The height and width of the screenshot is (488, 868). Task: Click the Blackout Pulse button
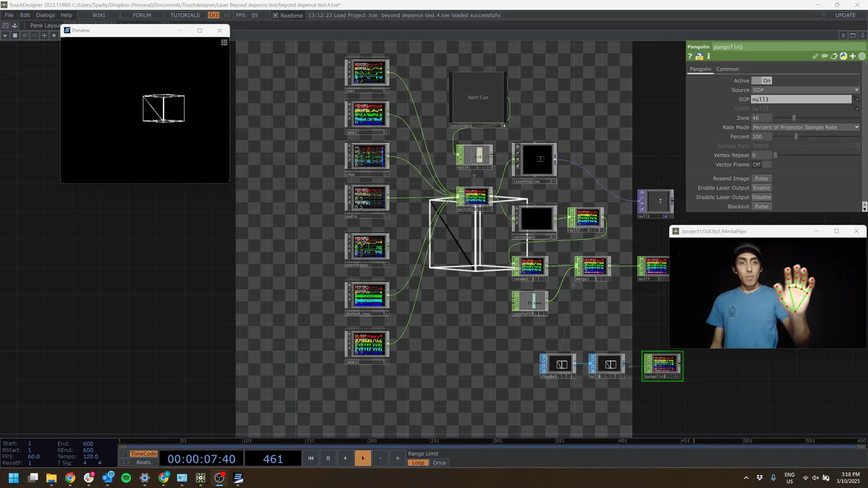(x=761, y=207)
